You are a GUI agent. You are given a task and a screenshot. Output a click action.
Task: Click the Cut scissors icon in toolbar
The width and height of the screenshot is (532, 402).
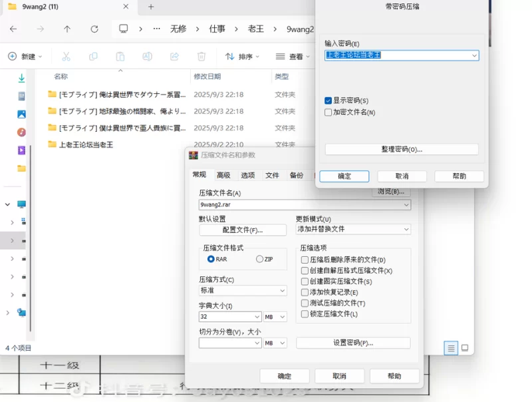pos(66,57)
